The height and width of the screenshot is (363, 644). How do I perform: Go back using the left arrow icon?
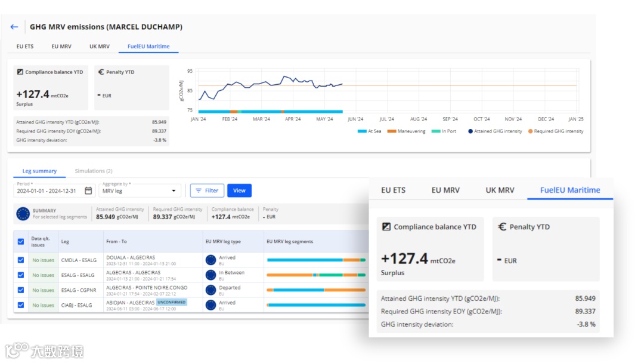(14, 27)
